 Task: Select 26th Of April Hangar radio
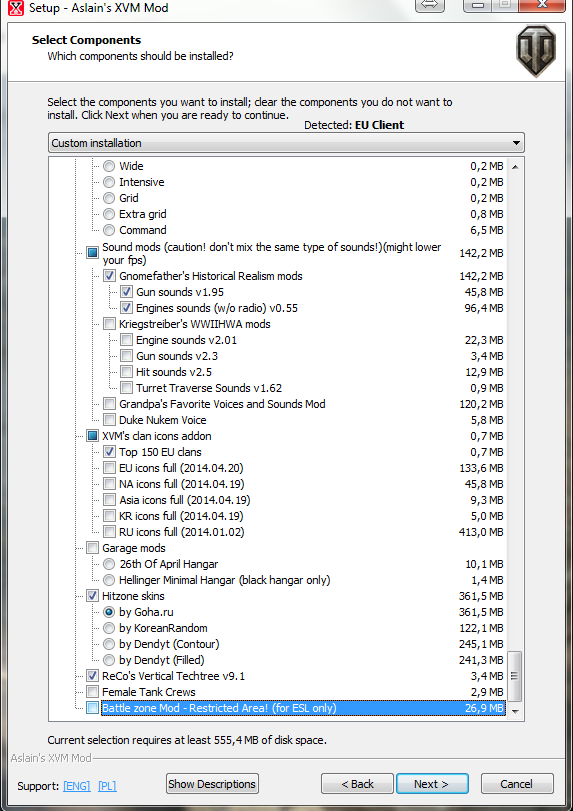click(x=109, y=564)
